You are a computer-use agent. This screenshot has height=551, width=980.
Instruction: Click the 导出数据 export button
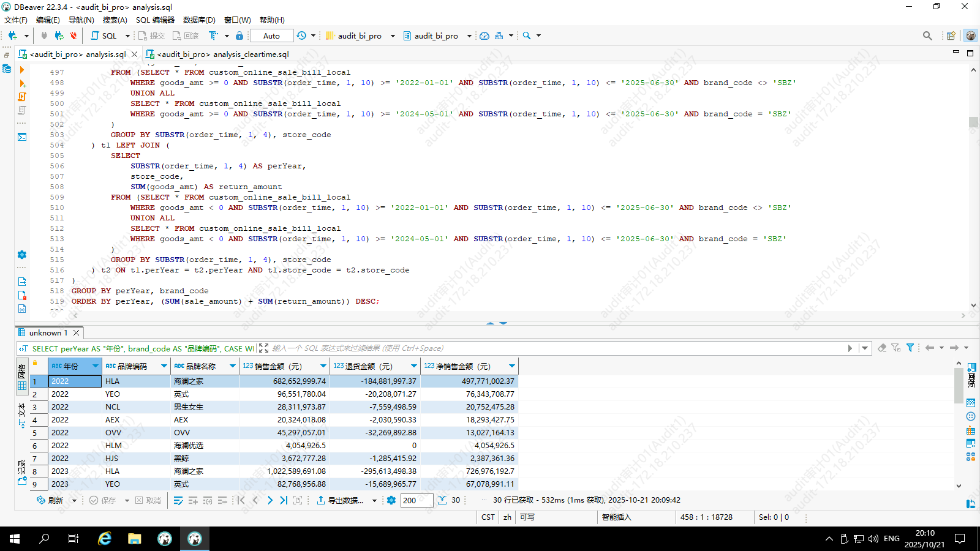click(340, 500)
